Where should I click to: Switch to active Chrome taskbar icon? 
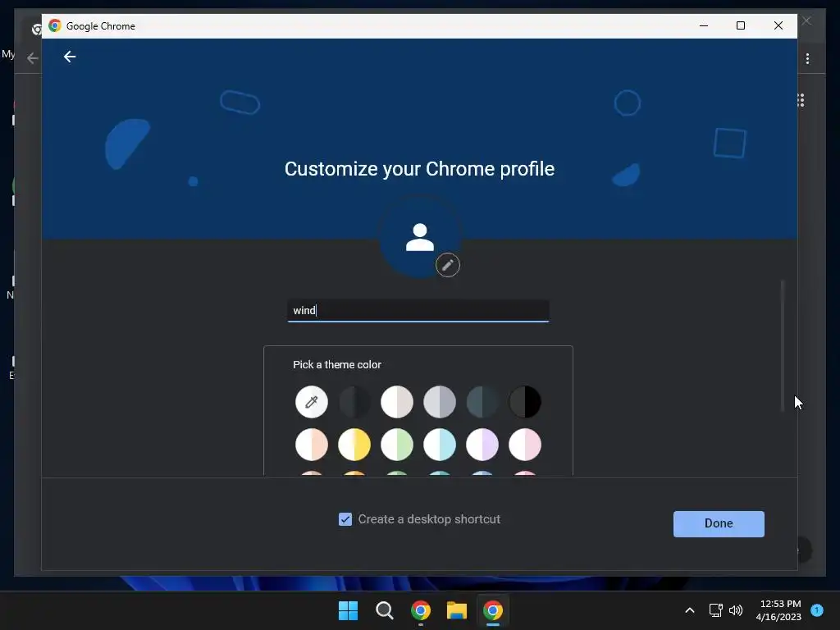click(x=493, y=610)
